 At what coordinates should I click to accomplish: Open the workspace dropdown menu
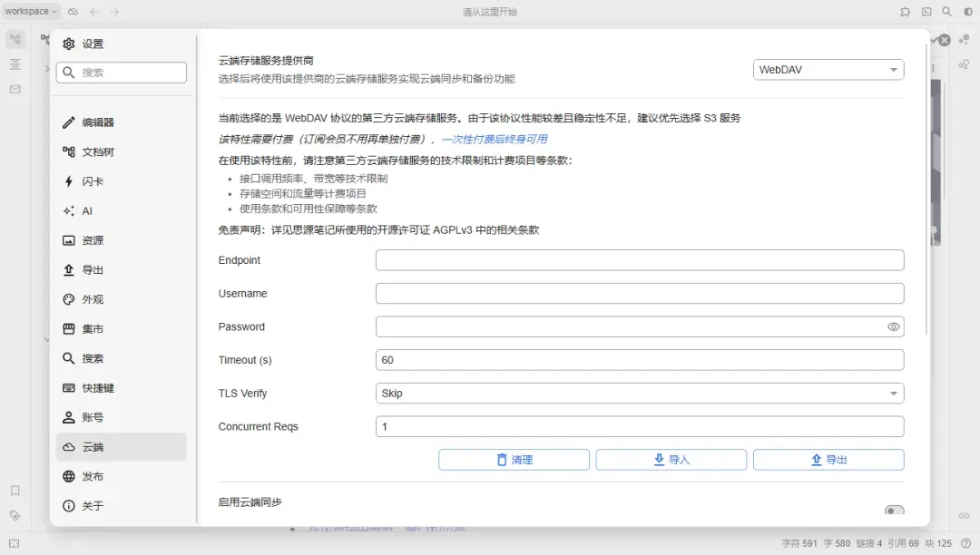tap(31, 11)
